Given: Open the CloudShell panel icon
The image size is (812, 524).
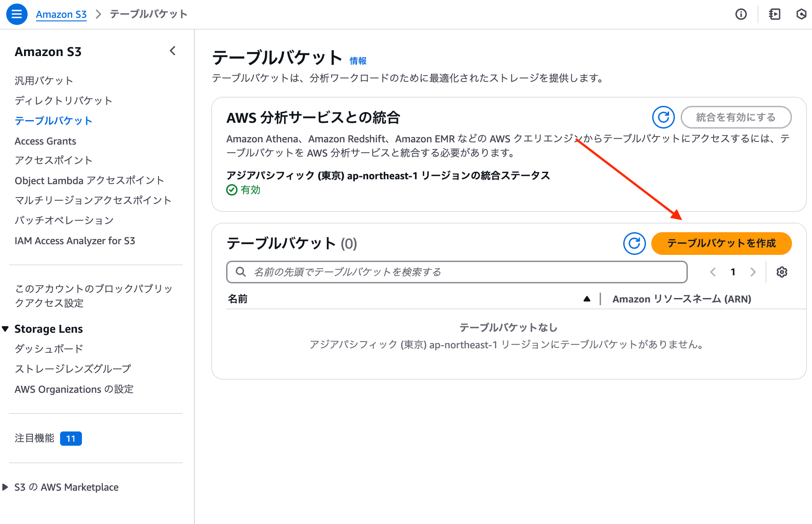Looking at the screenshot, I should pyautogui.click(x=775, y=14).
